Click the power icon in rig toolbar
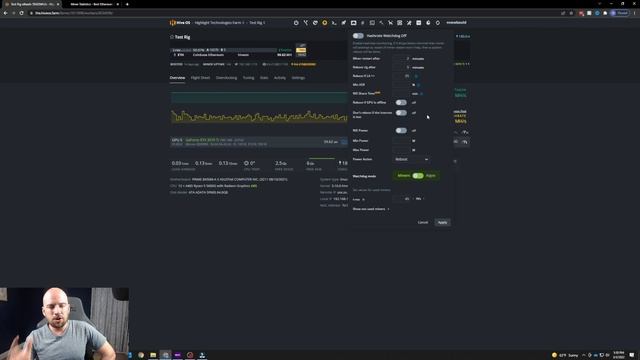The width and height of the screenshot is (640, 360). pyautogui.click(x=296, y=23)
